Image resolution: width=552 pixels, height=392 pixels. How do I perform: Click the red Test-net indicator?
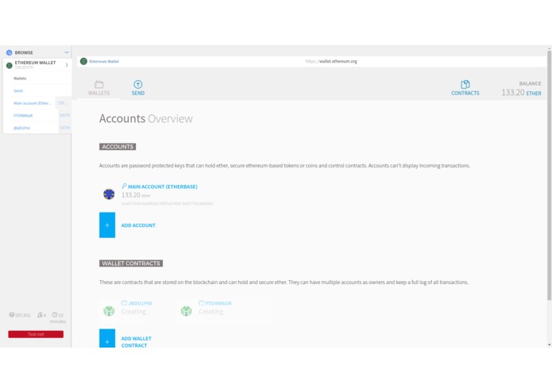point(36,334)
